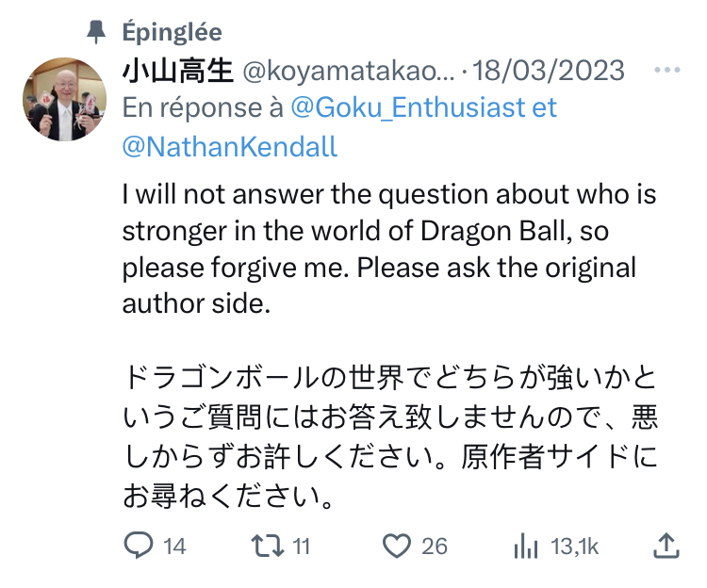Visit the @NathanKendall mention

pyautogui.click(x=230, y=147)
